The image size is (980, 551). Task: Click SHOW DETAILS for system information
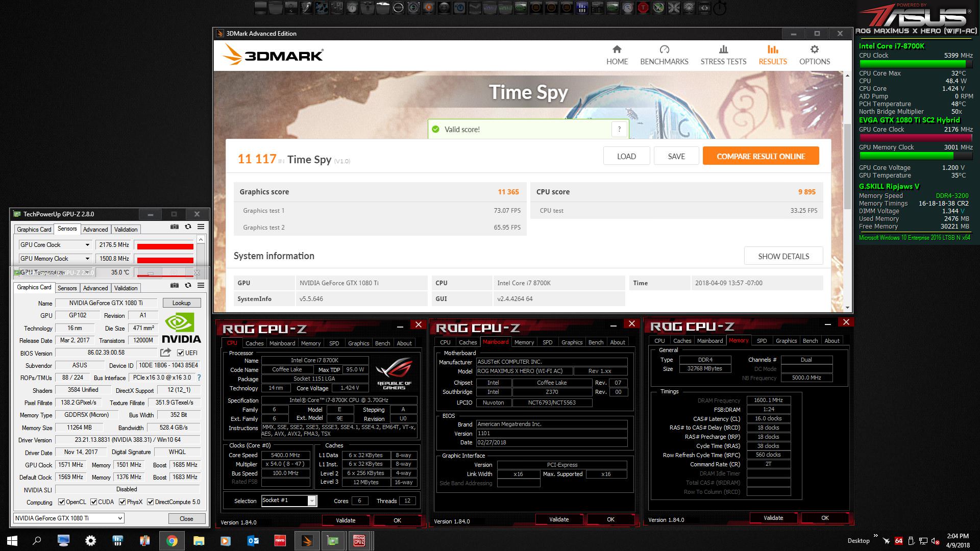click(783, 256)
